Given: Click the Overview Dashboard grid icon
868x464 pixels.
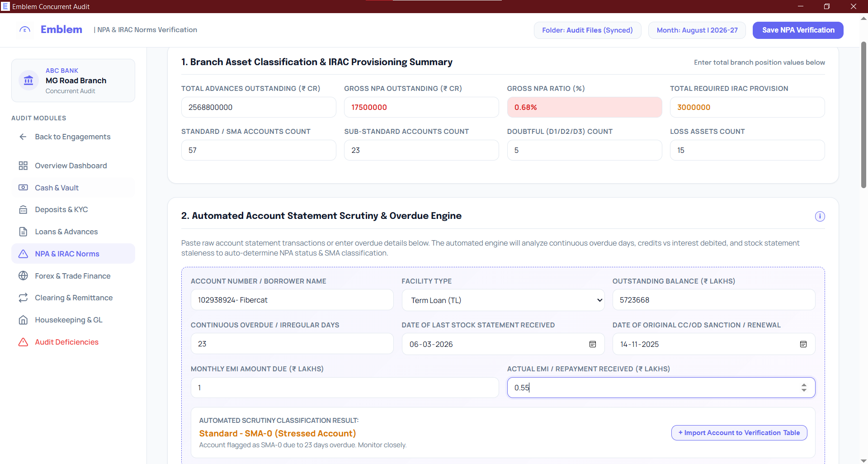Looking at the screenshot, I should click(23, 166).
